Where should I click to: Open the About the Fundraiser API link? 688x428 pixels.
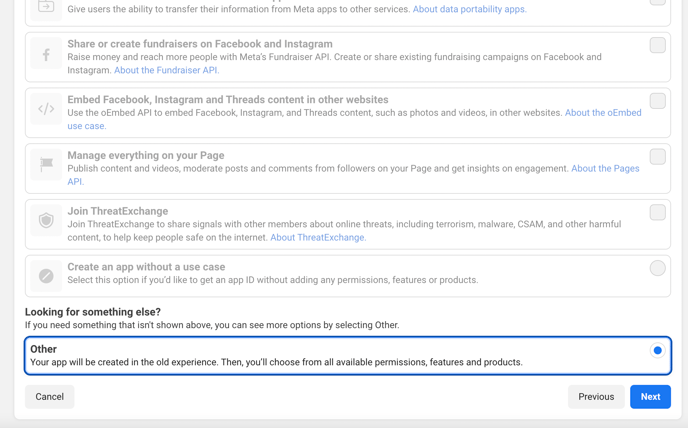click(x=167, y=70)
